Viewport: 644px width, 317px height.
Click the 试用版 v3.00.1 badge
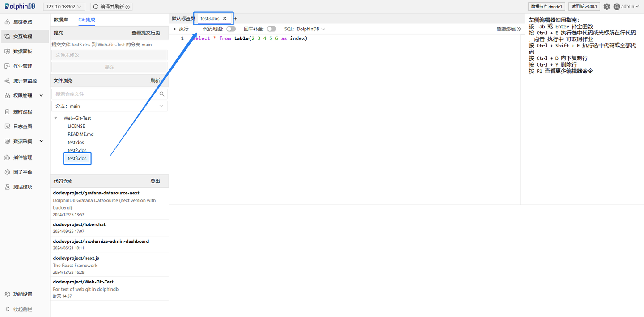[584, 7]
